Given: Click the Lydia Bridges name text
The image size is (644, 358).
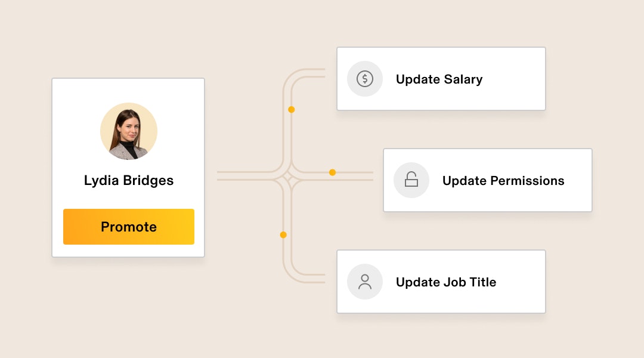Looking at the screenshot, I should [129, 180].
